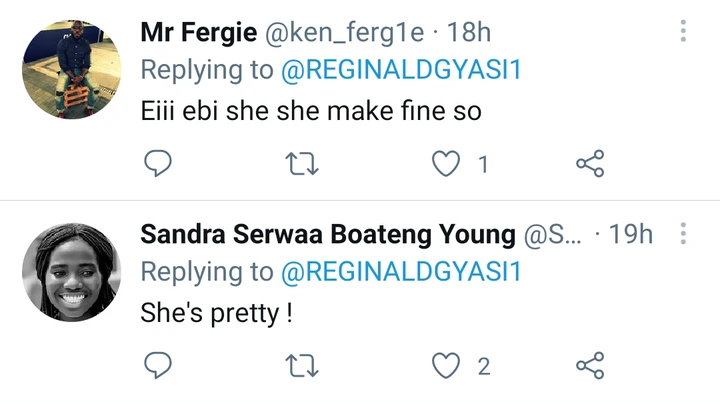Open more options on Sandra's tweet
This screenshot has height=402, width=720.
[x=684, y=234]
